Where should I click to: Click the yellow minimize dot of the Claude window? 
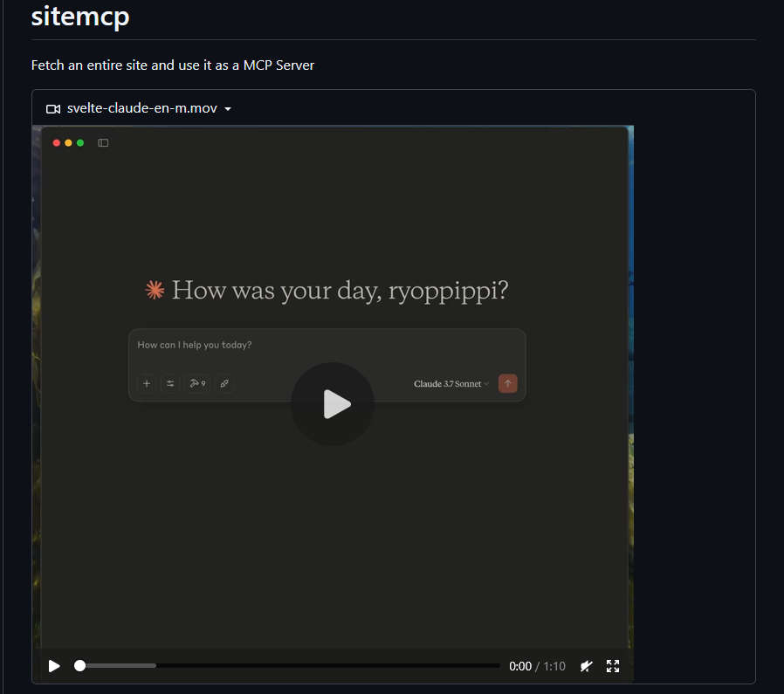point(68,143)
